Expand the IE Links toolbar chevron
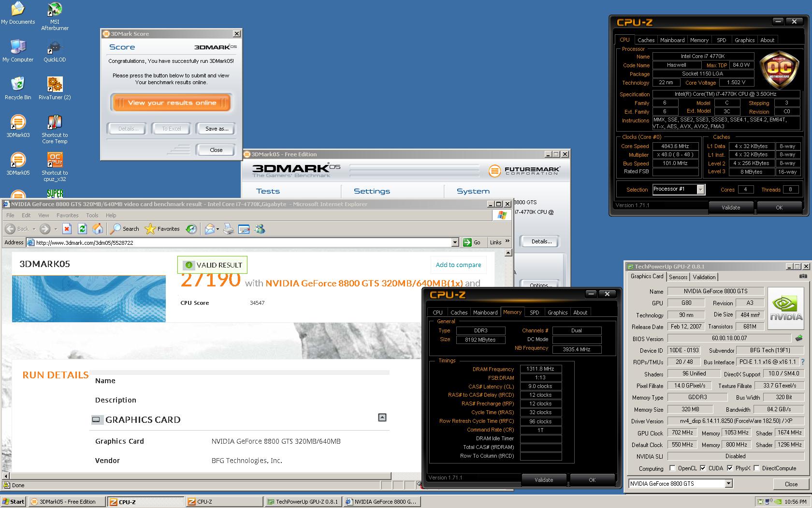The image size is (812, 508). tap(507, 241)
